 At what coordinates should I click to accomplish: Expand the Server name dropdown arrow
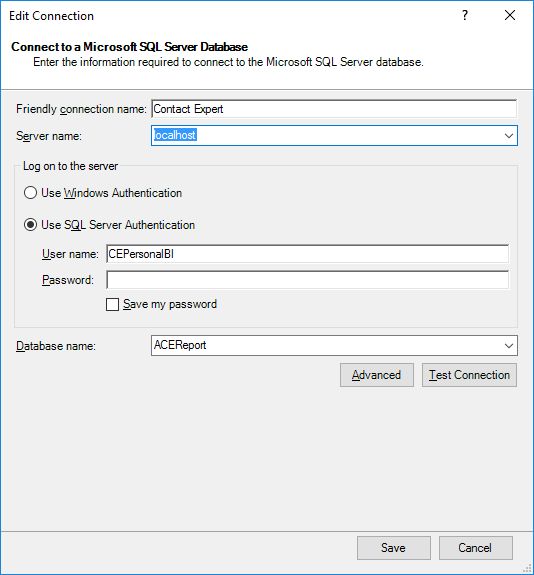(x=509, y=136)
